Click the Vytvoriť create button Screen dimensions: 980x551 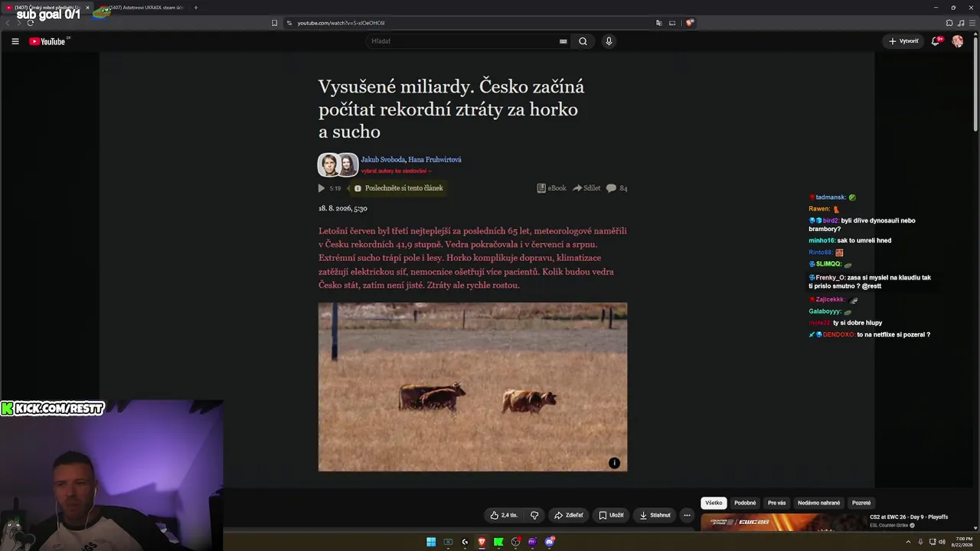pyautogui.click(x=903, y=41)
